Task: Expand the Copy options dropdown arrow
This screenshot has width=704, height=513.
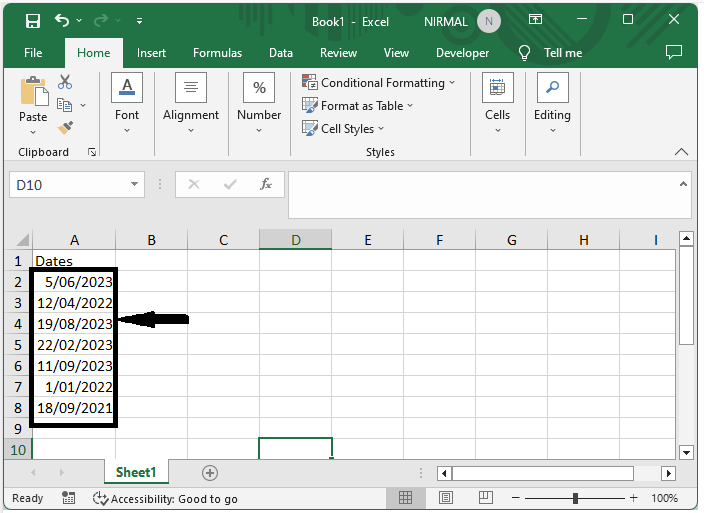Action: pos(83,105)
